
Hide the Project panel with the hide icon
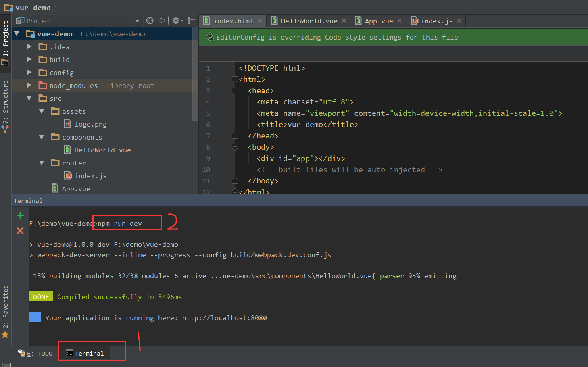tap(192, 21)
